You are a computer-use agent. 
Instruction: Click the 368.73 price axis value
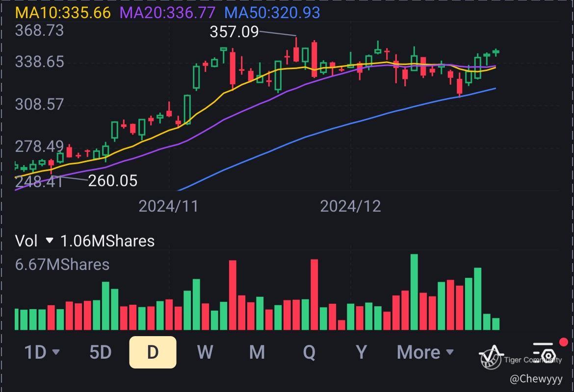coord(40,30)
